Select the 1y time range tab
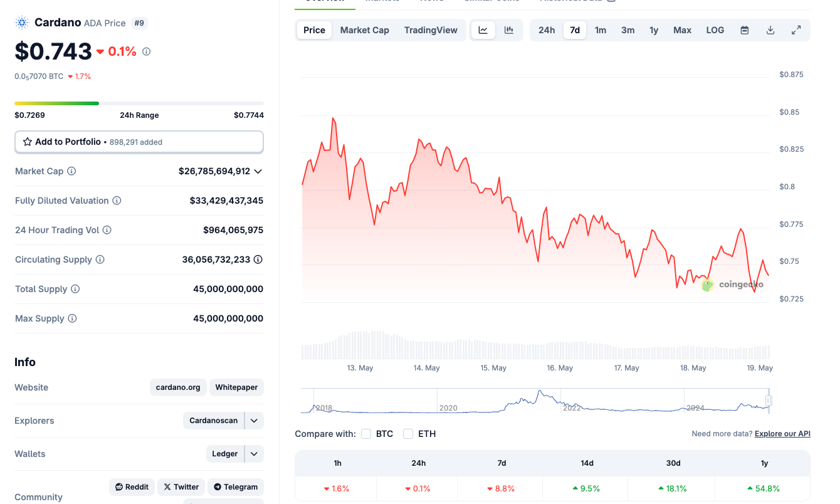This screenshot has width=840, height=504. click(654, 30)
